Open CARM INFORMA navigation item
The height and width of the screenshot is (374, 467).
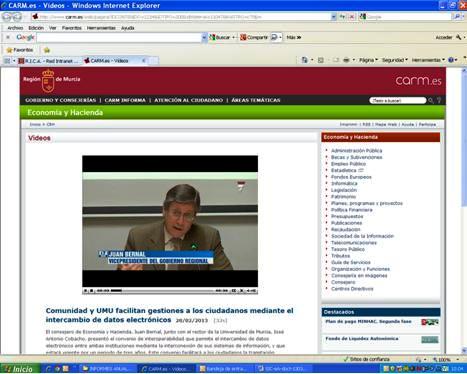click(x=125, y=100)
